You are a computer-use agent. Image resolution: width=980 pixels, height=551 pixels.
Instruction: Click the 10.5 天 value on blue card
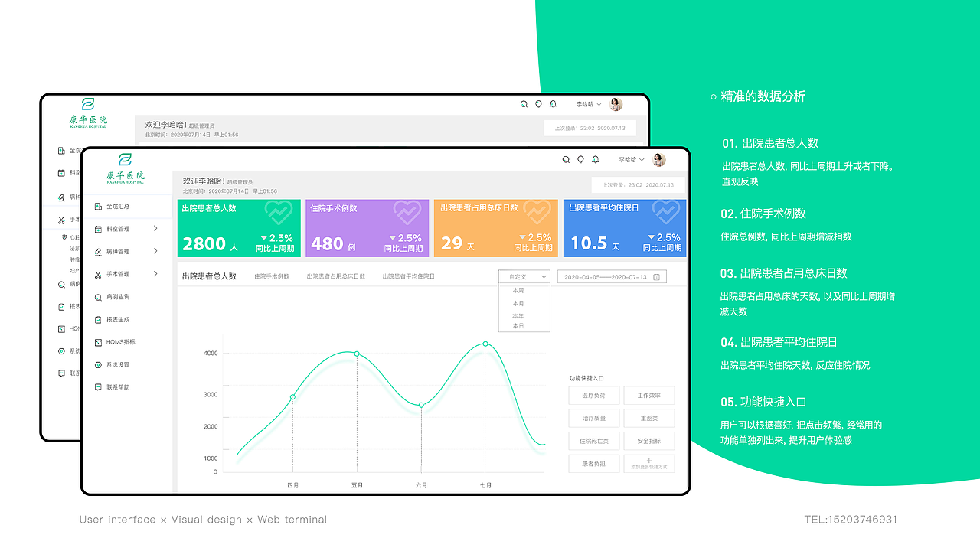pyautogui.click(x=594, y=244)
